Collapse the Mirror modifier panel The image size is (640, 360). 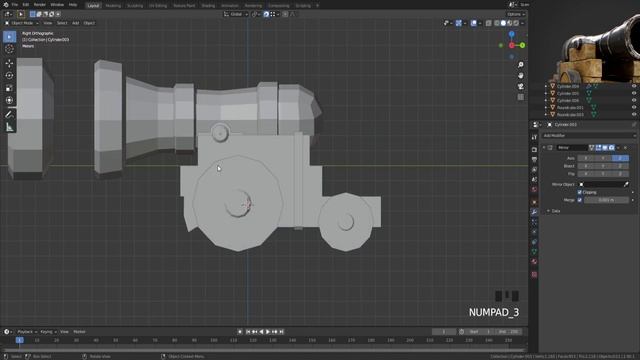[x=544, y=148]
